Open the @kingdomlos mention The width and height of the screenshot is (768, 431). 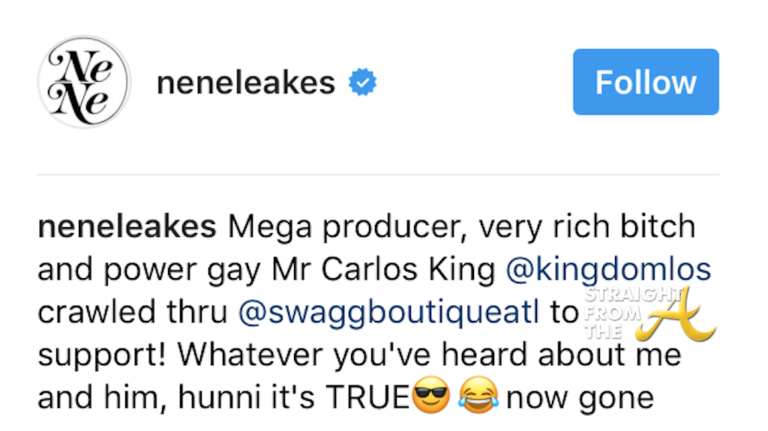tap(587, 271)
